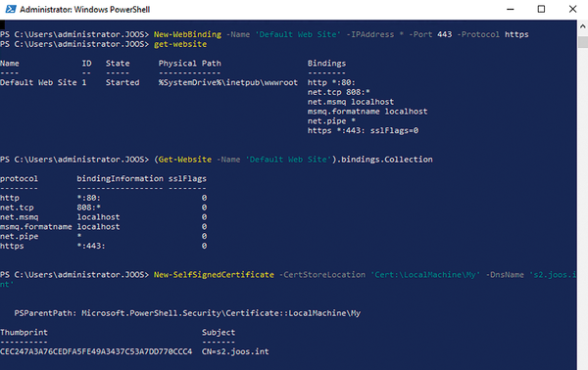Click the PSParentPath line
This screenshot has width=588, height=370.
(187, 313)
